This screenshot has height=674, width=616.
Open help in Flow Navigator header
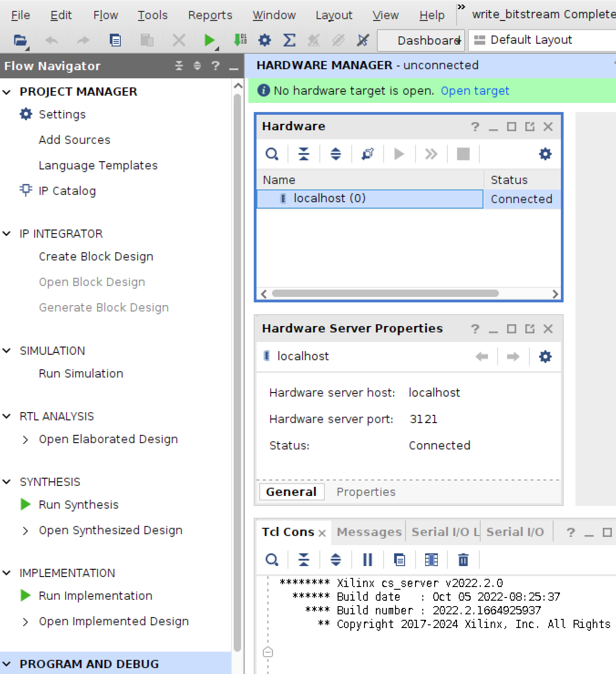[x=216, y=66]
